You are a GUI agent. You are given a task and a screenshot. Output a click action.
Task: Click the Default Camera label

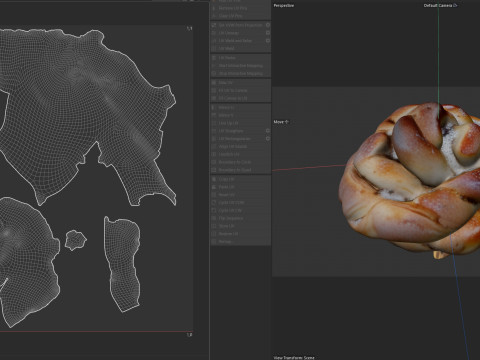[x=440, y=6]
